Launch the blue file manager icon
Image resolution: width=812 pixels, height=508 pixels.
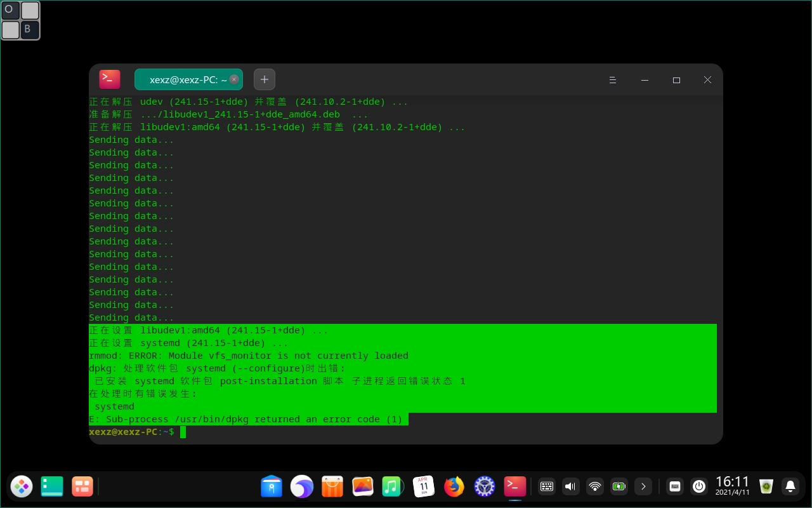(x=272, y=487)
